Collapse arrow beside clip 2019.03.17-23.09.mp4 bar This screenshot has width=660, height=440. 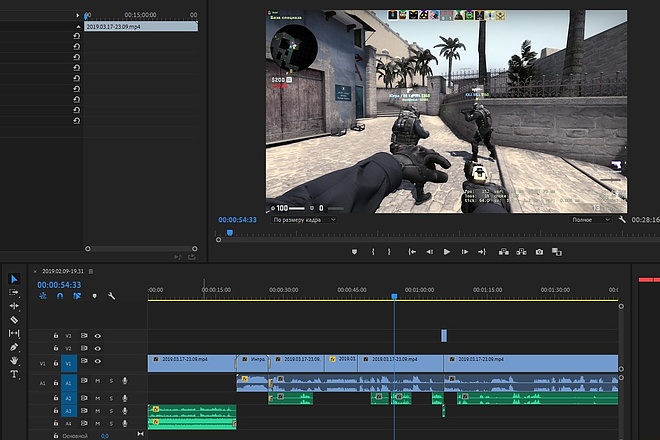pos(77,27)
